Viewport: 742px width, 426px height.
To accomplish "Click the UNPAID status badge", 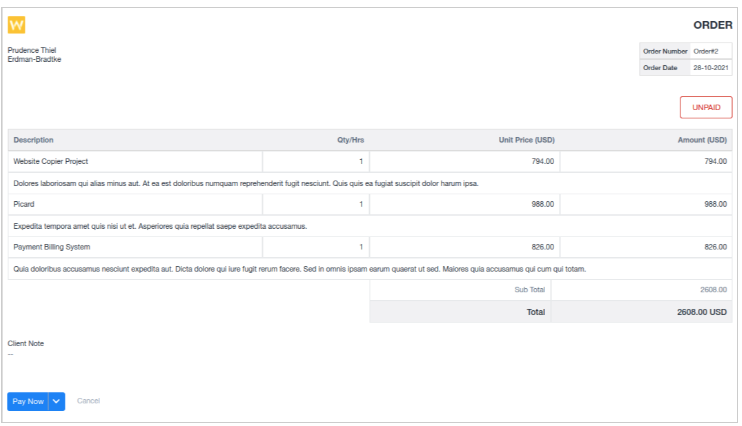I will [706, 107].
